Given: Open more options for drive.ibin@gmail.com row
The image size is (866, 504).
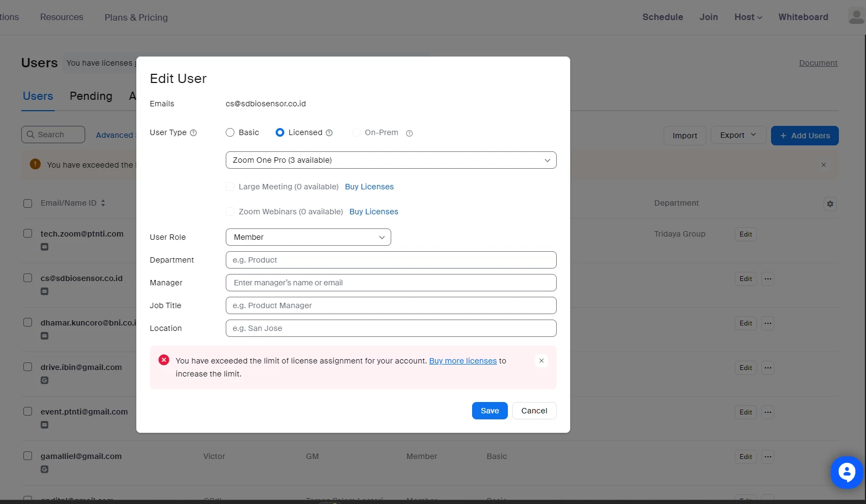Looking at the screenshot, I should (768, 368).
